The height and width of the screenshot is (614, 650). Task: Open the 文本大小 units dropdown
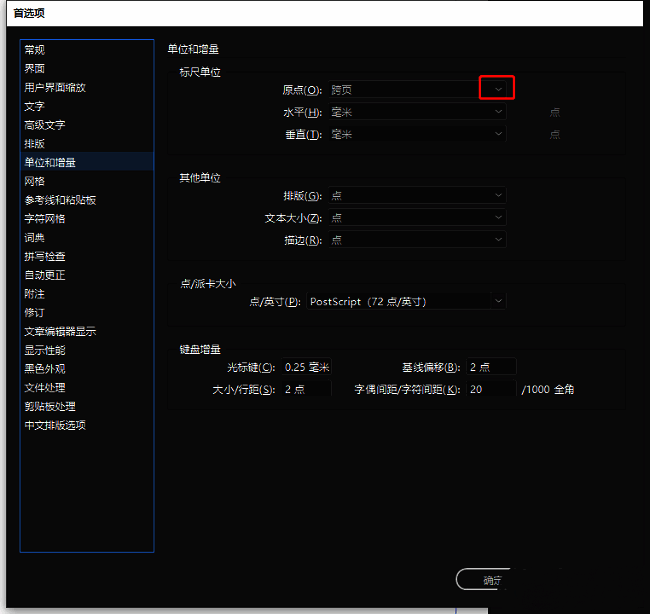pos(415,218)
